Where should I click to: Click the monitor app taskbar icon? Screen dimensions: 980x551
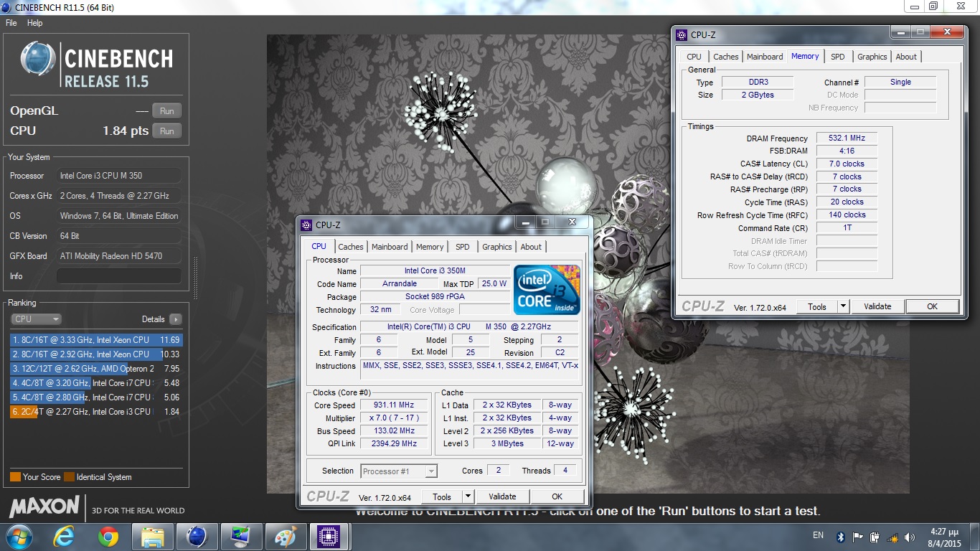tap(240, 536)
